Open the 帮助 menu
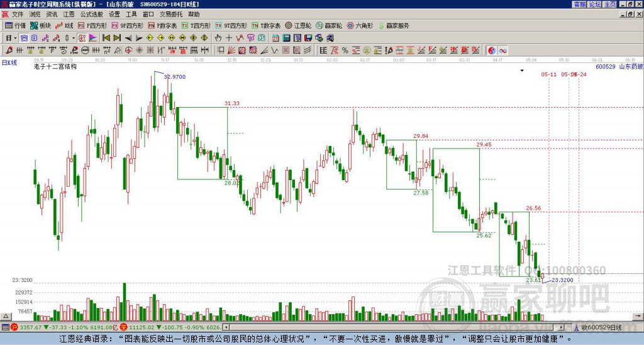 point(194,14)
